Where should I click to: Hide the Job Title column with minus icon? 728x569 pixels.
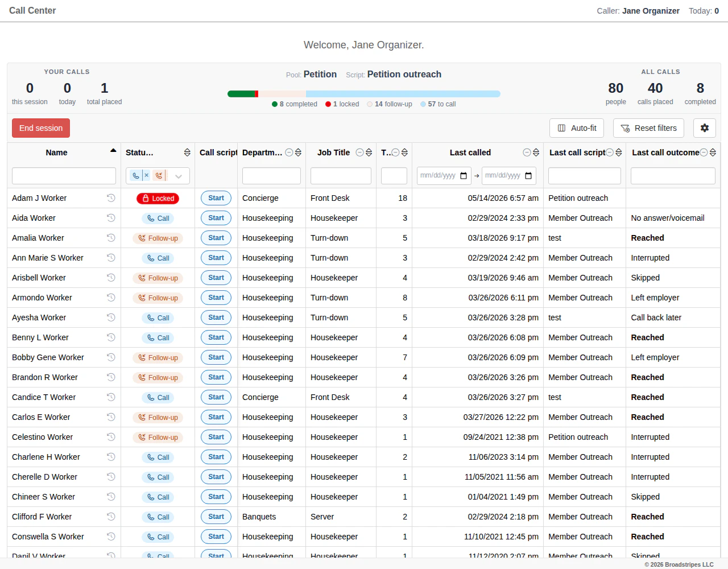(x=359, y=152)
